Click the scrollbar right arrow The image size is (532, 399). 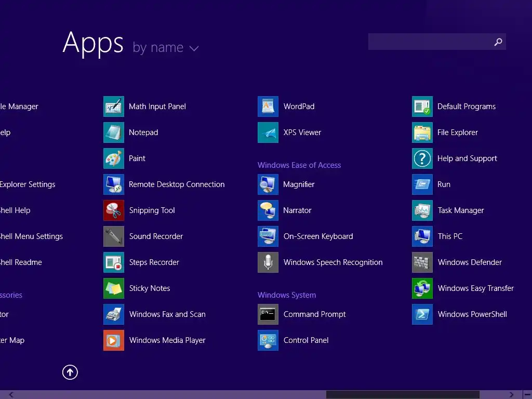coord(511,395)
